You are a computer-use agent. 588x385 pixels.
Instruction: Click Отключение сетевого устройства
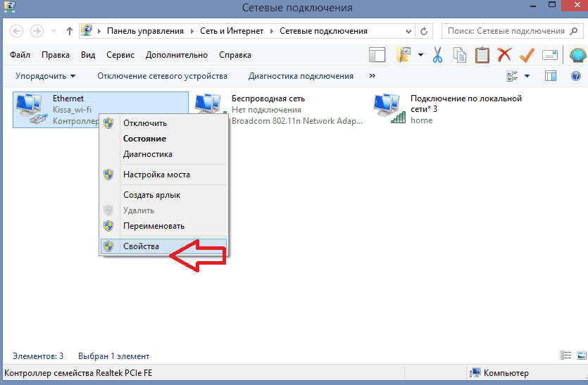pos(163,76)
